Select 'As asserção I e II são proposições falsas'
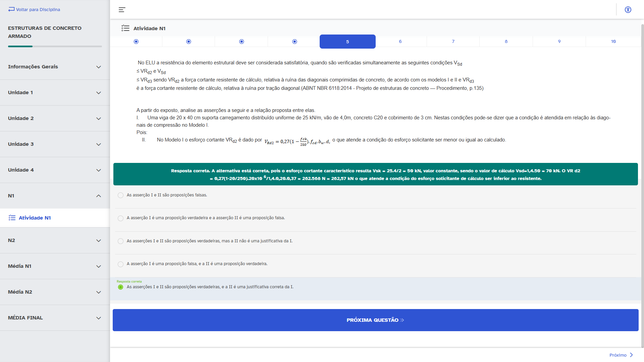 coord(121,195)
